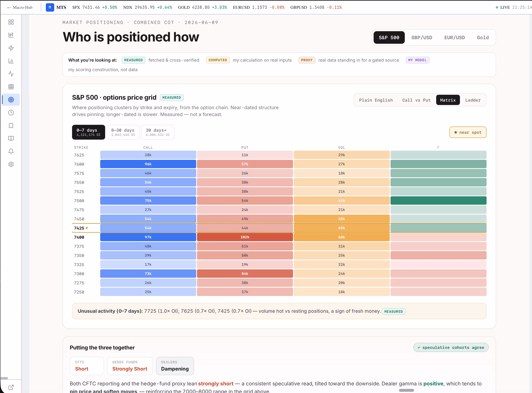The height and width of the screenshot is (393, 532).
Task: Click the NDX 29635.95 ticker
Action: tap(147, 7)
